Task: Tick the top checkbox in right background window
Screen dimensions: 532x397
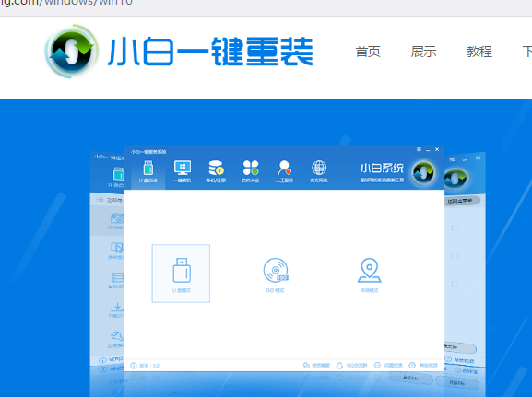Action: [455, 228]
